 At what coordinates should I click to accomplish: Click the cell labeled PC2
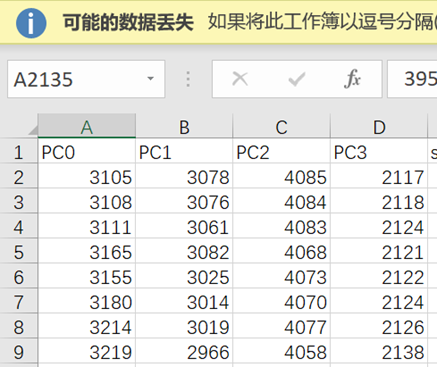(281, 152)
